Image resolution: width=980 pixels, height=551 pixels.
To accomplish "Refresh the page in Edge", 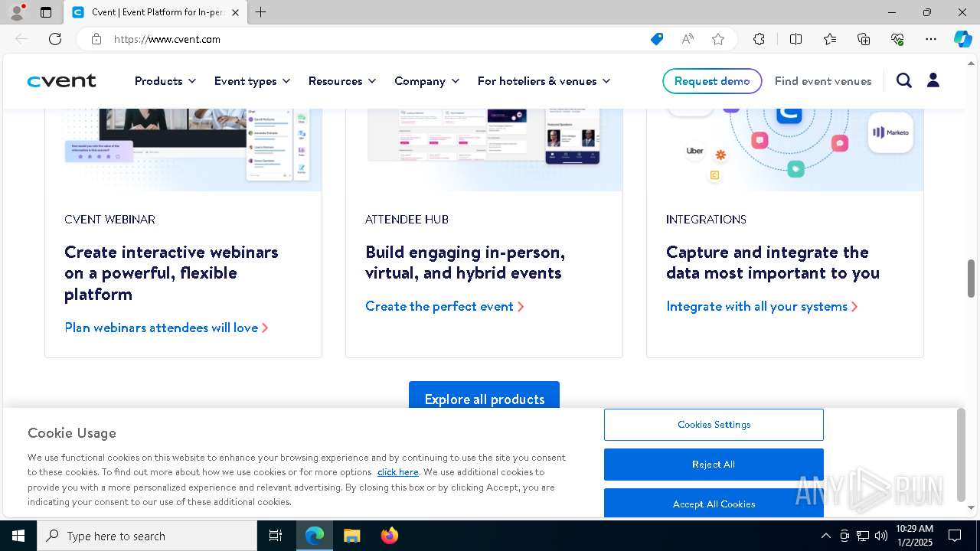I will (x=55, y=39).
